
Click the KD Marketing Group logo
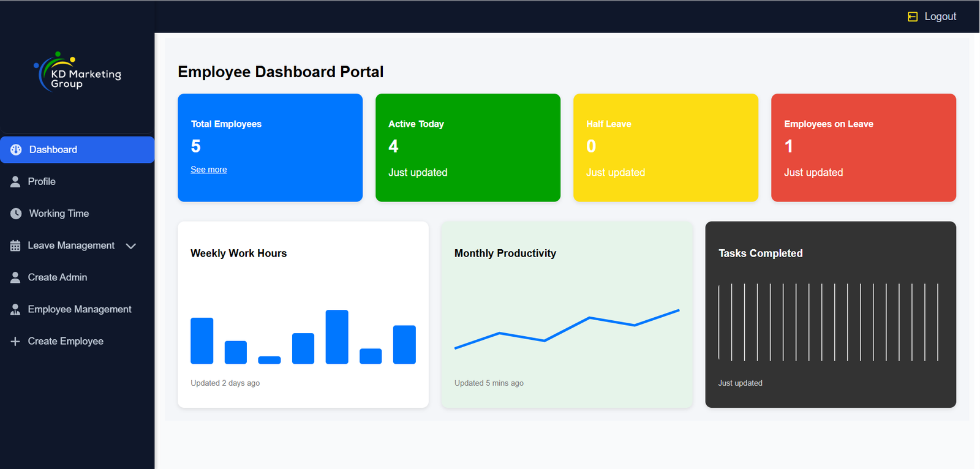pyautogui.click(x=77, y=72)
